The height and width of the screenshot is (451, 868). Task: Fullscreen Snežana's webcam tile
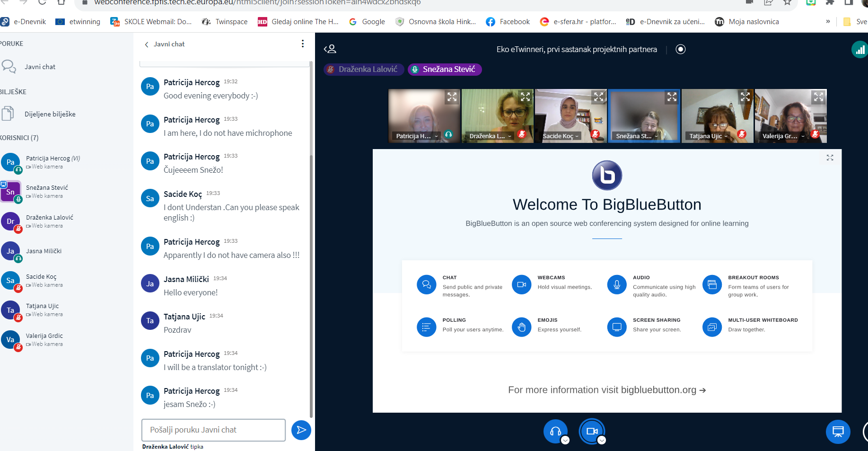(x=672, y=97)
